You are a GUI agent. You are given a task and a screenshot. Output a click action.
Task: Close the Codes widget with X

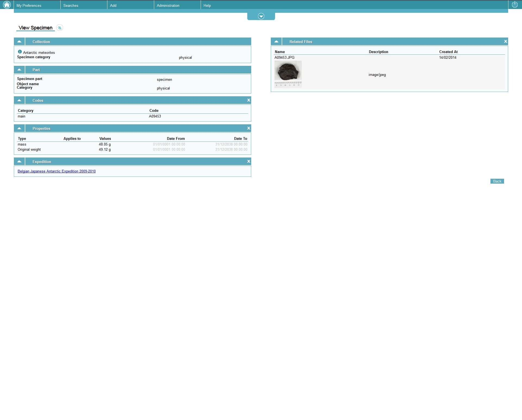(x=248, y=100)
